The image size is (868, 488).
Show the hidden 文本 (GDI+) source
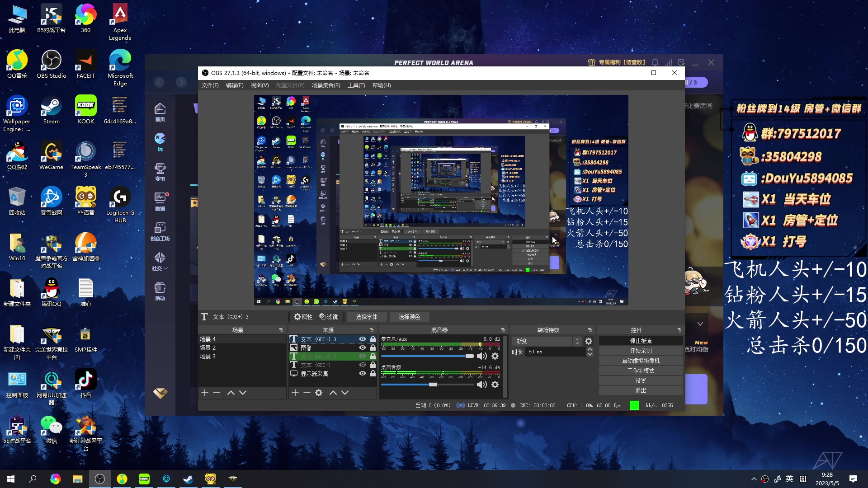363,365
